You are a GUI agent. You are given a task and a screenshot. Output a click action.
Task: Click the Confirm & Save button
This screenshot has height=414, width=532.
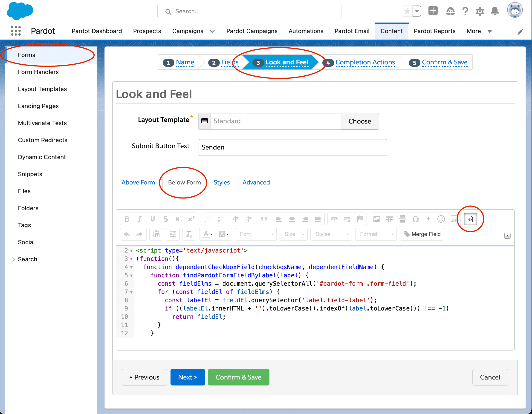point(238,377)
